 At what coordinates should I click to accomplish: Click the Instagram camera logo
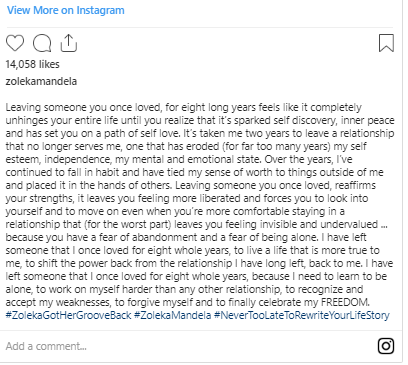click(x=386, y=346)
